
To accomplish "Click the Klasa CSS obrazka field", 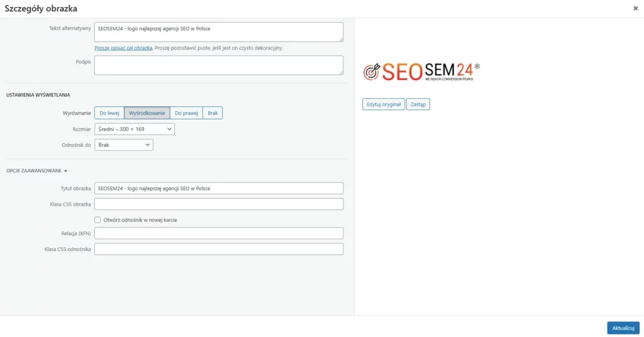I will 219,204.
